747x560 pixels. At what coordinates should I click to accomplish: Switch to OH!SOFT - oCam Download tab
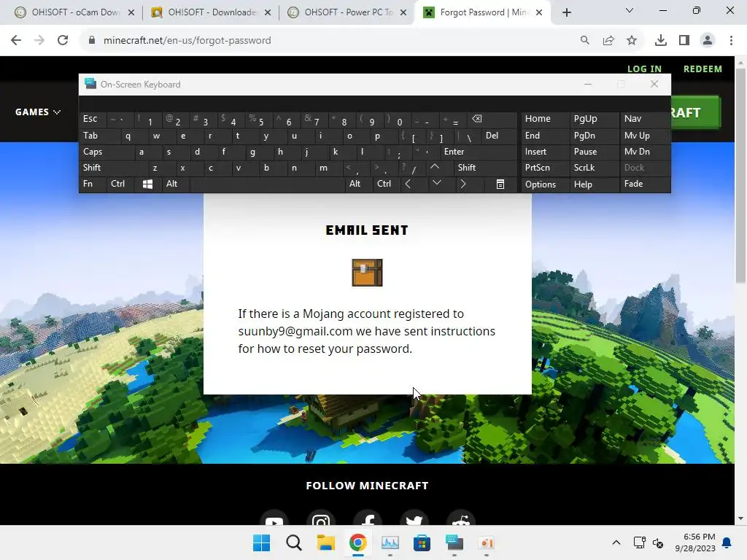pos(74,12)
